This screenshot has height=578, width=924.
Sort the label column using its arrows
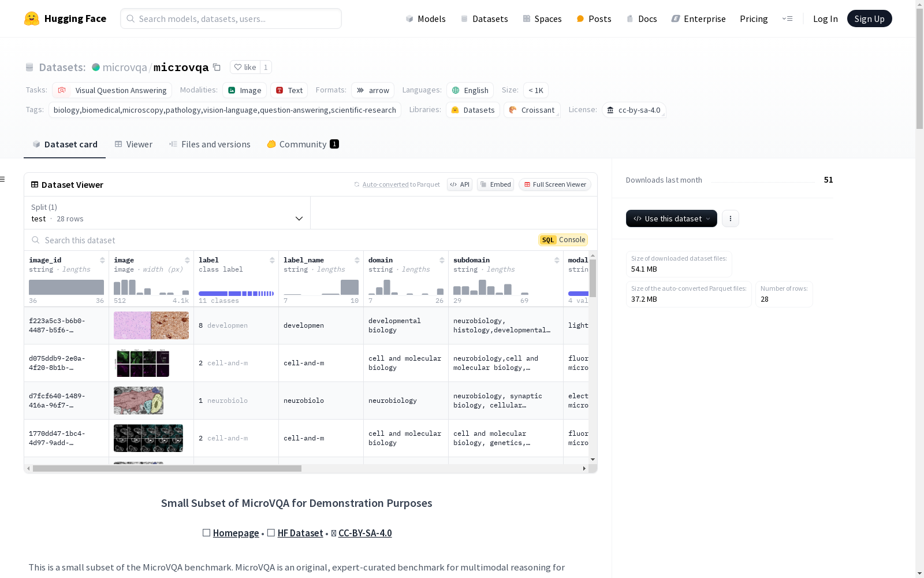click(x=272, y=260)
